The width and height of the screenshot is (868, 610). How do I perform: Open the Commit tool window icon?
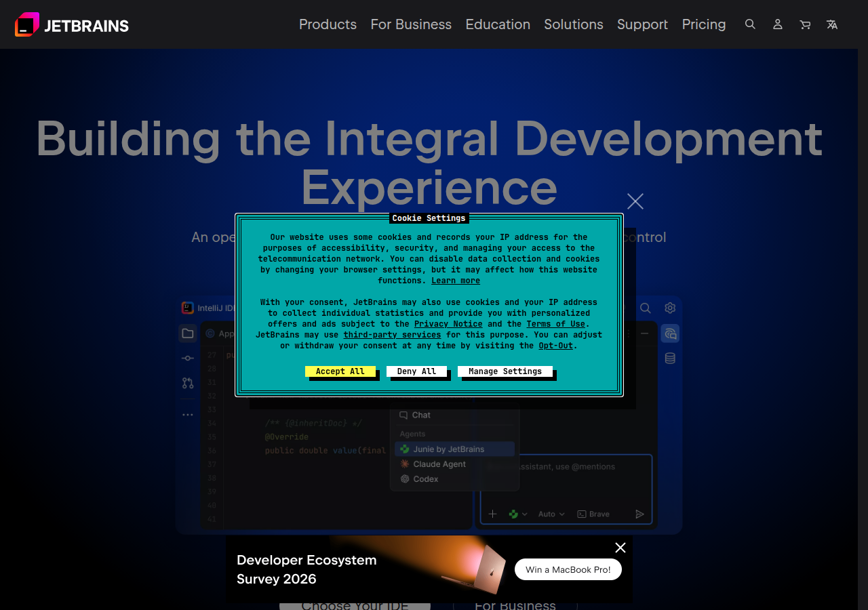188,358
